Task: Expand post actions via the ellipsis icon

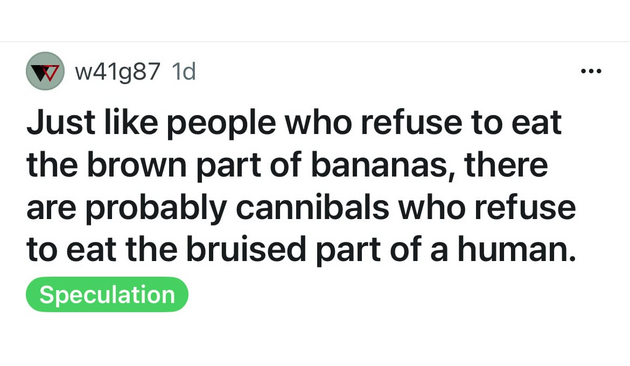Action: pos(591,71)
